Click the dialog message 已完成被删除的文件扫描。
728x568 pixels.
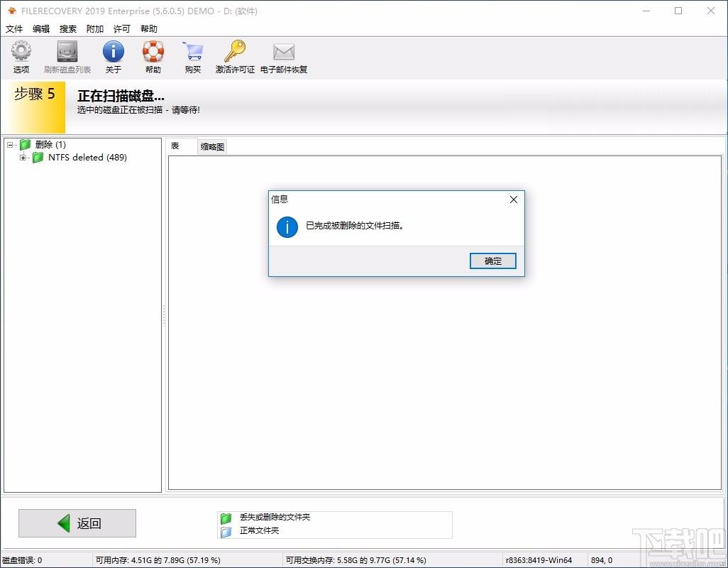[355, 226]
